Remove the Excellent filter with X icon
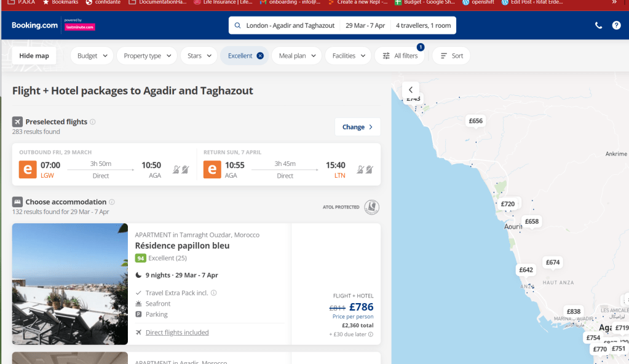The height and width of the screenshot is (364, 629). click(260, 56)
